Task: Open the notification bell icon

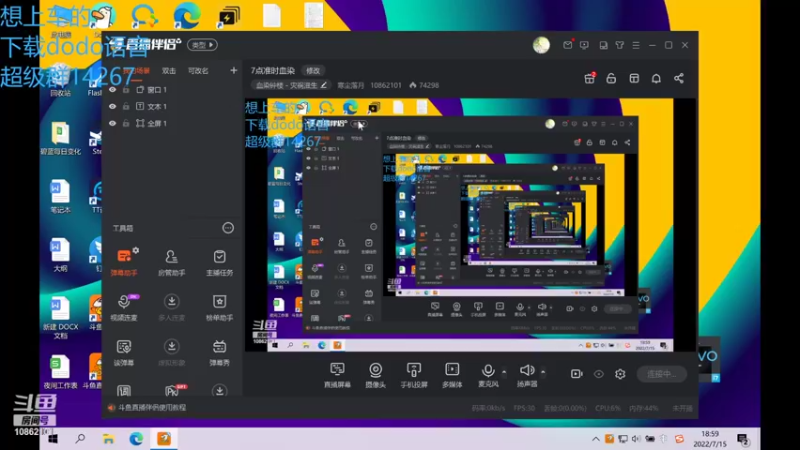Action: point(656,78)
